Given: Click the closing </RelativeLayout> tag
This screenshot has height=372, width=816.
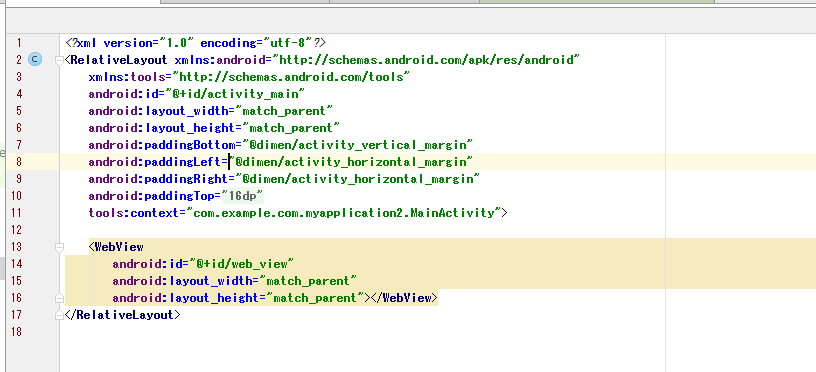Looking at the screenshot, I should 123,315.
